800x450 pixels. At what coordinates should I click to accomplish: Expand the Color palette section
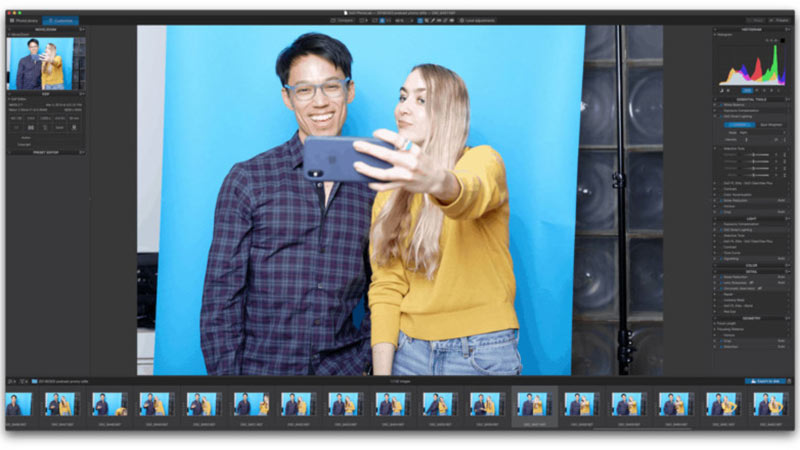tap(750, 265)
